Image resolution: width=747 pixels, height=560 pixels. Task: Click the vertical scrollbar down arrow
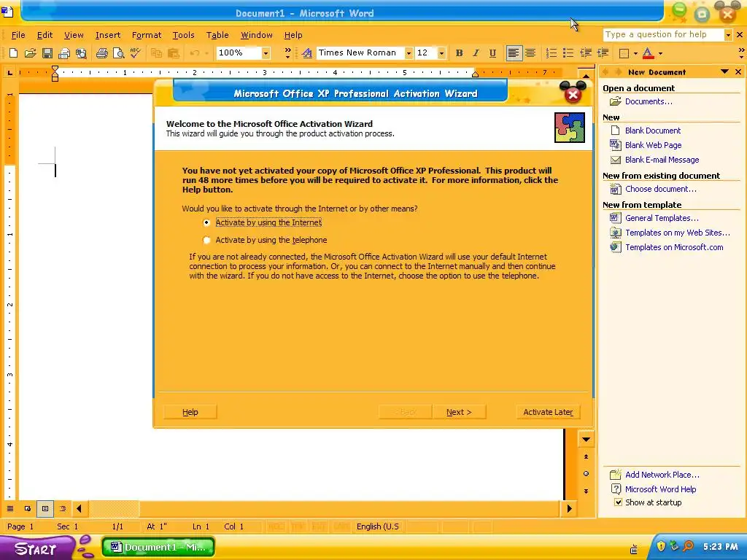point(586,439)
